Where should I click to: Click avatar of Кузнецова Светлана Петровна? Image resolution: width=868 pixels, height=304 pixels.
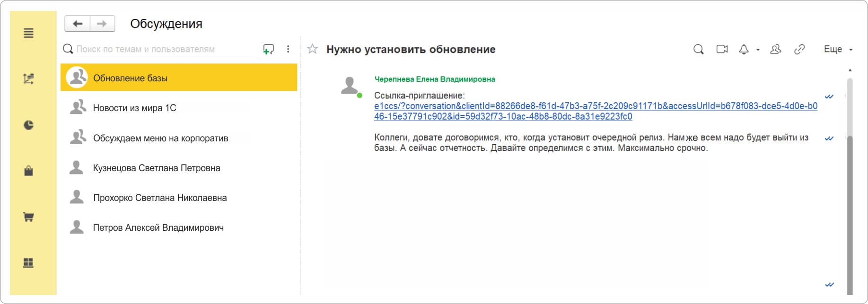[x=76, y=167]
